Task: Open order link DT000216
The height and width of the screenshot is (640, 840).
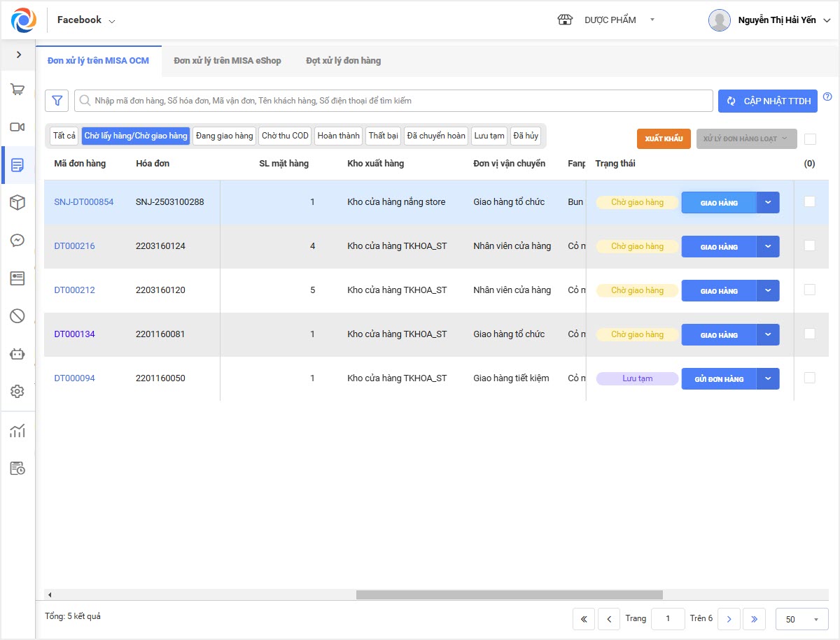Action: (74, 246)
